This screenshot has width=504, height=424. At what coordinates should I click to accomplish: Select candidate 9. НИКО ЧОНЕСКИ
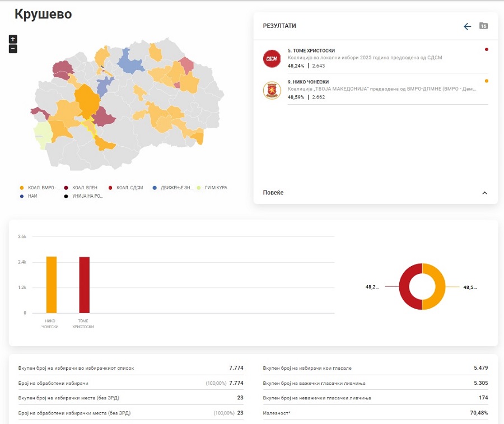[x=308, y=82]
